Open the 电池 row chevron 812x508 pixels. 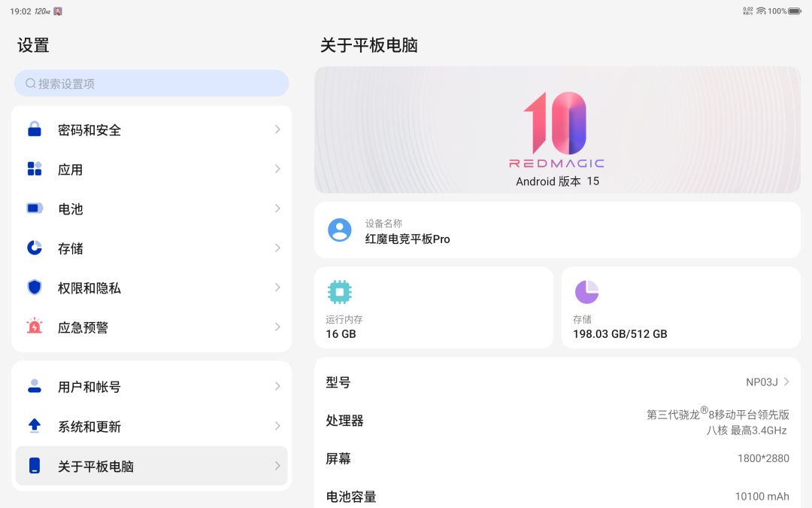(277, 208)
